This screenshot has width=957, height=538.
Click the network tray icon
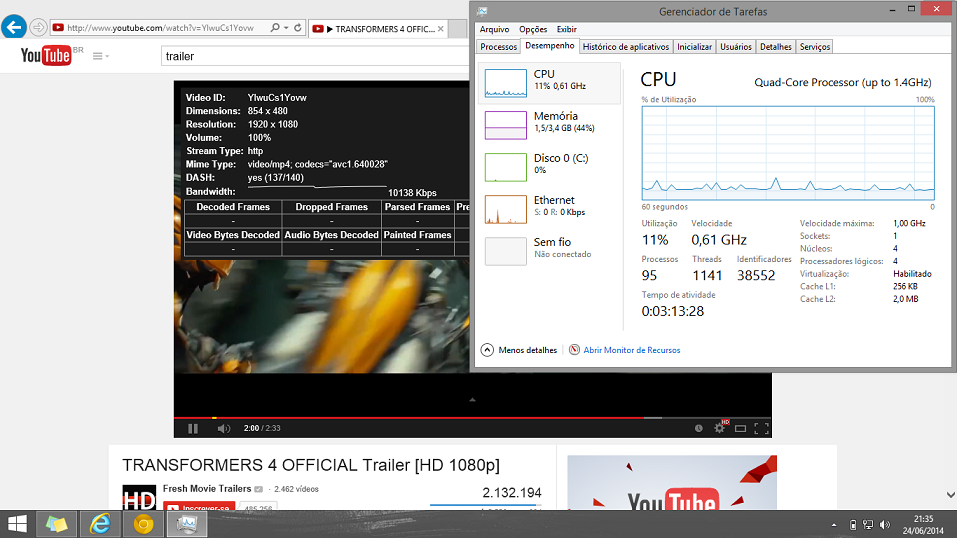[868, 525]
